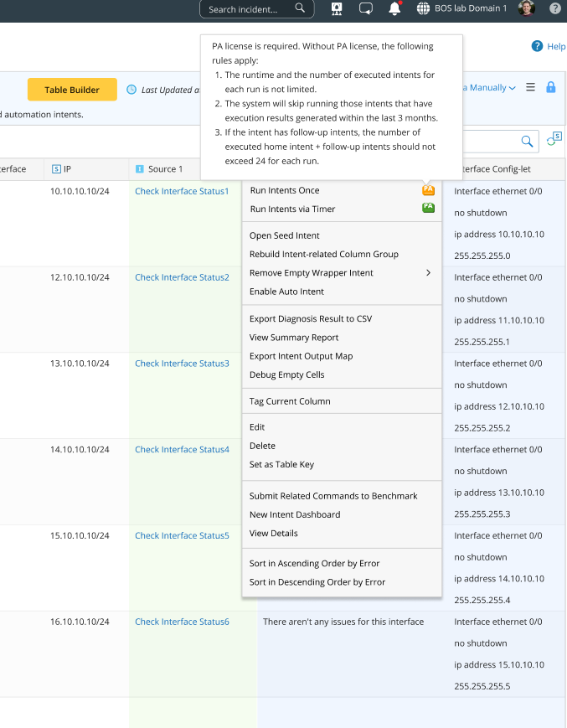This screenshot has height=728, width=567.
Task: Expand the Manually dropdown
Action: click(x=492, y=87)
